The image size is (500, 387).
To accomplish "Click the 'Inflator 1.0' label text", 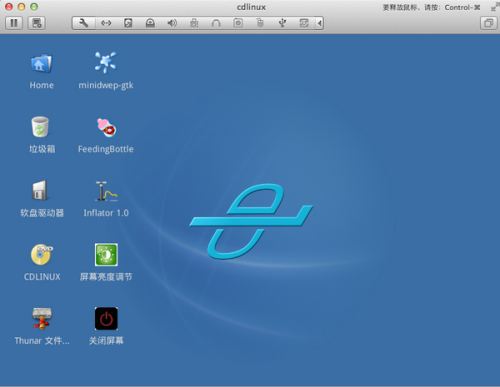I will [106, 213].
